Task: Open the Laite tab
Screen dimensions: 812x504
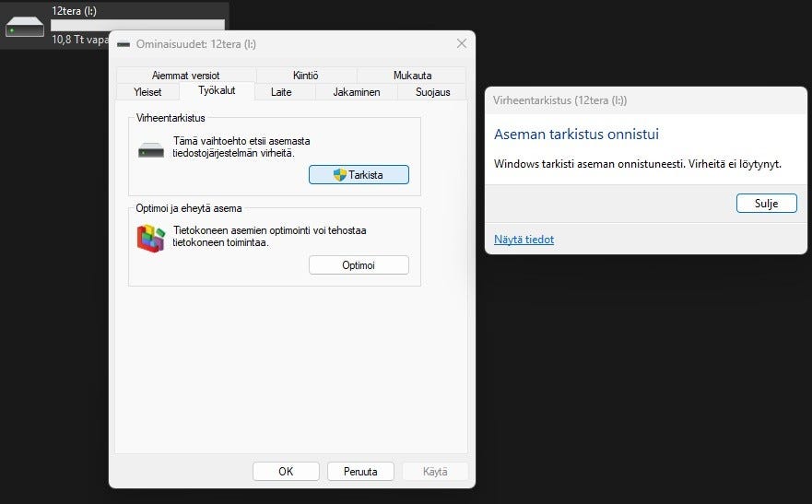Action: click(281, 92)
